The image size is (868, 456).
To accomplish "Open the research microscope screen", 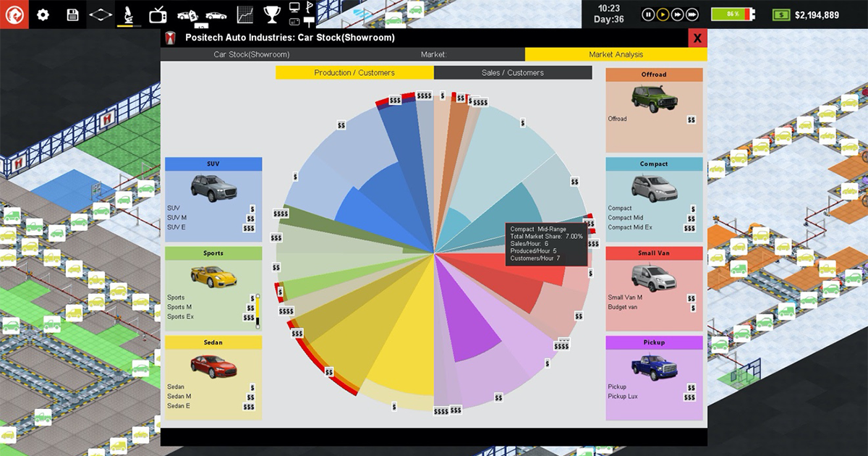I will point(128,14).
